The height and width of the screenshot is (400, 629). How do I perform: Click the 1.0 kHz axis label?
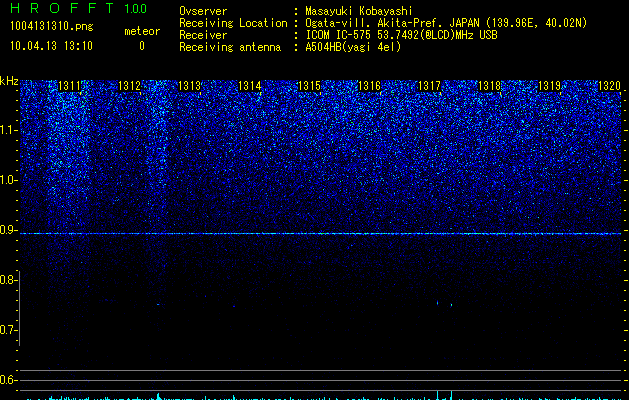(x=8, y=180)
